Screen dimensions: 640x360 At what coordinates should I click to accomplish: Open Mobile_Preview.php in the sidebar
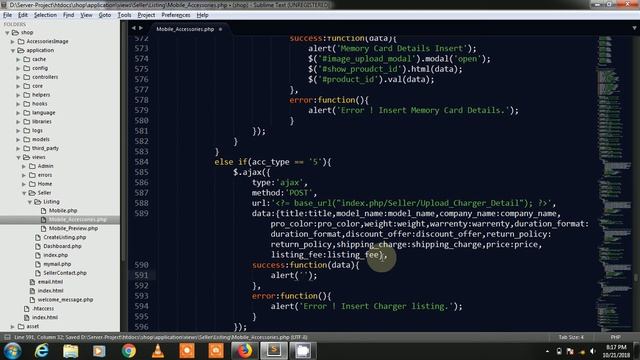73,229
